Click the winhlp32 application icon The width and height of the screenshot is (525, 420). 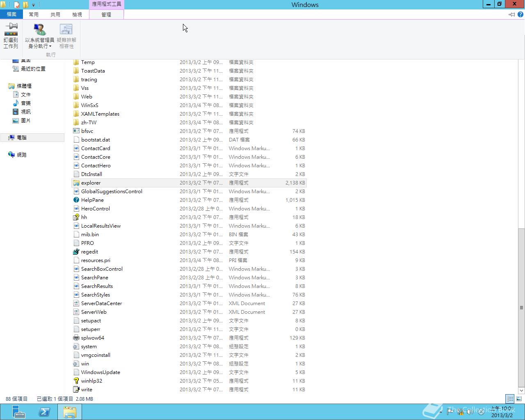click(x=76, y=381)
